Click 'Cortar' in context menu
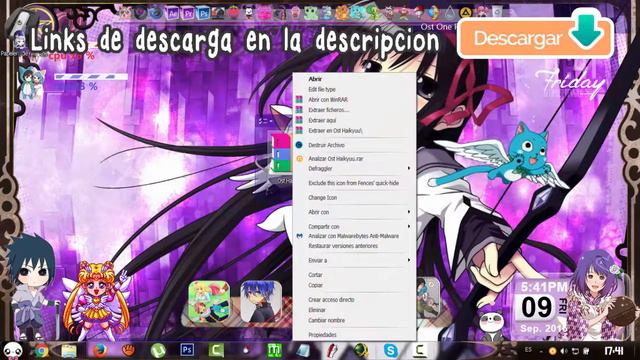 tap(354, 275)
